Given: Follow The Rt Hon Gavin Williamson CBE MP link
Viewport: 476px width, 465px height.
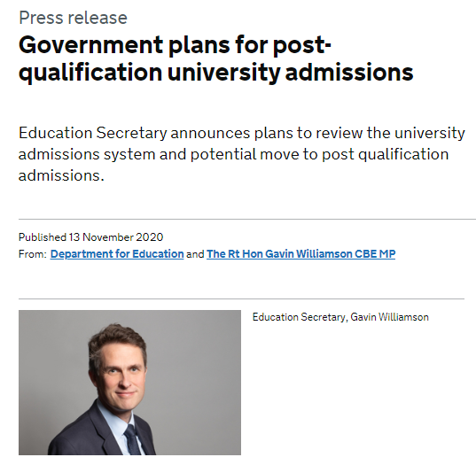Looking at the screenshot, I should (300, 254).
